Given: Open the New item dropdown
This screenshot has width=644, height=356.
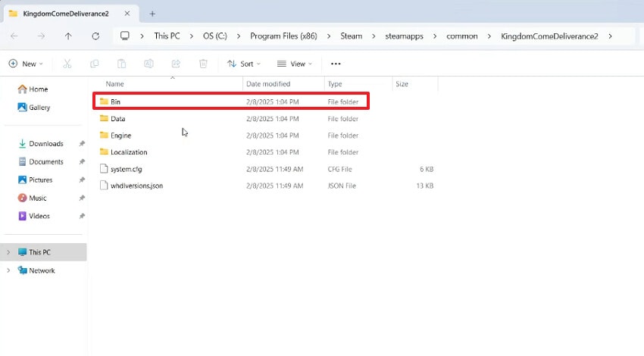Looking at the screenshot, I should (26, 64).
